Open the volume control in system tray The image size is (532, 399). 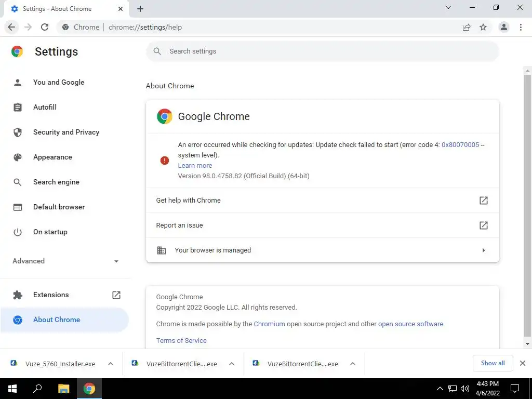click(464, 389)
